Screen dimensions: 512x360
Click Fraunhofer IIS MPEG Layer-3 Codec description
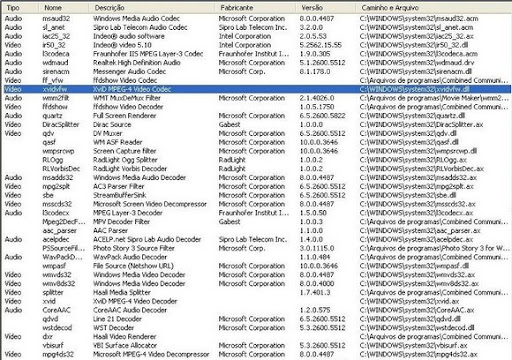coord(148,54)
